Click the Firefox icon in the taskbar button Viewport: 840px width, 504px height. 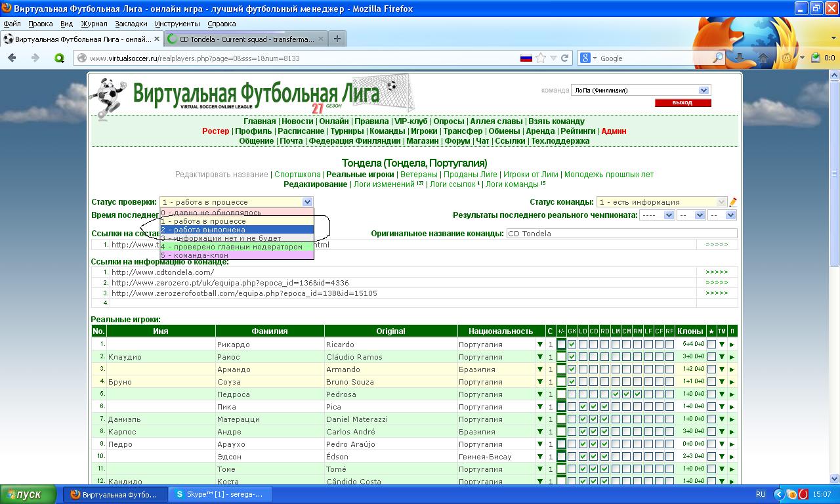(75, 495)
